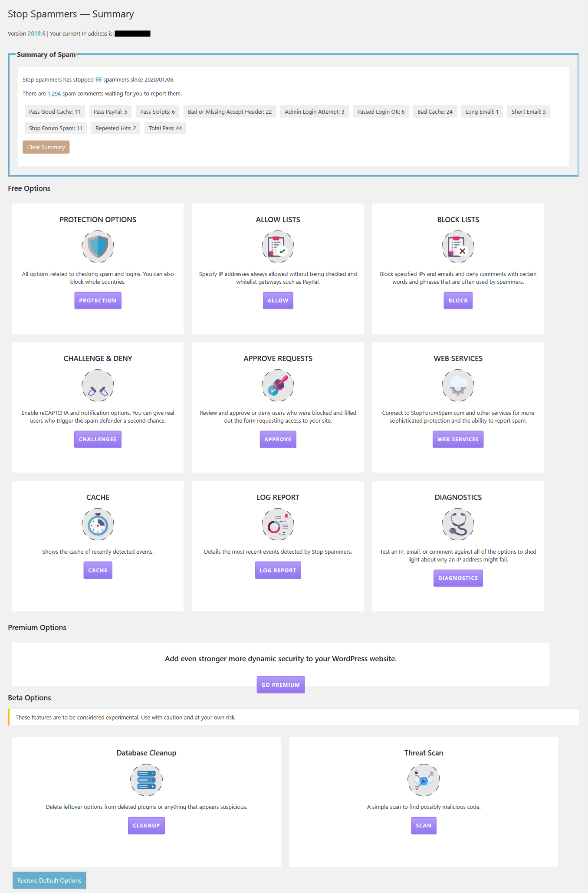Click the Approve button
588x893 pixels.
coord(278,440)
